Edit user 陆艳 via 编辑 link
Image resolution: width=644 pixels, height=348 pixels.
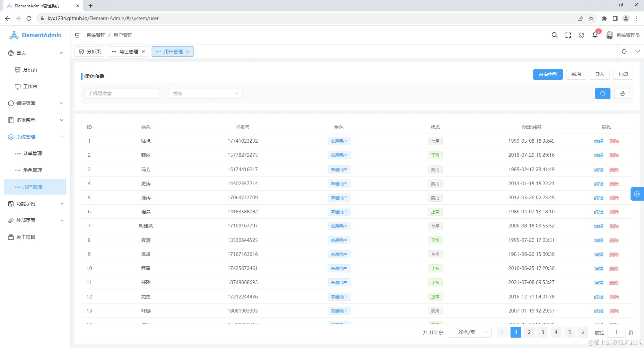tap(599, 141)
